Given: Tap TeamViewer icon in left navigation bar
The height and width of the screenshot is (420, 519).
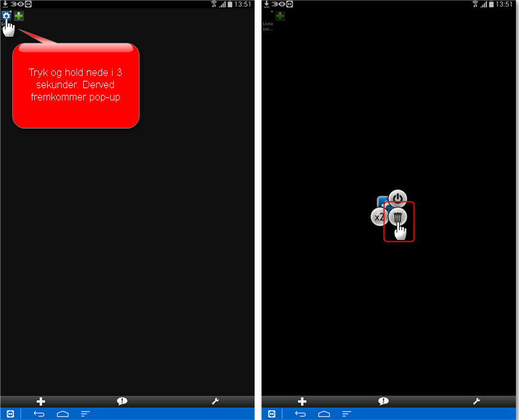Looking at the screenshot, I should tap(10, 414).
